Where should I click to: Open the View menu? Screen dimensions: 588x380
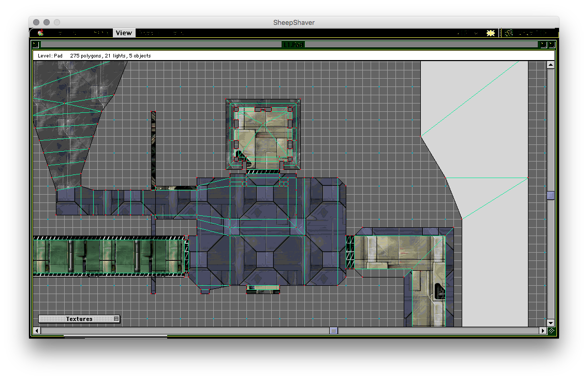pos(124,33)
